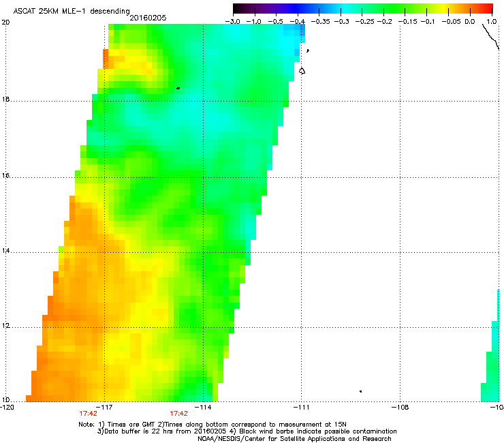
Task: Select the -0.35 color scale label
Action: (x=321, y=22)
